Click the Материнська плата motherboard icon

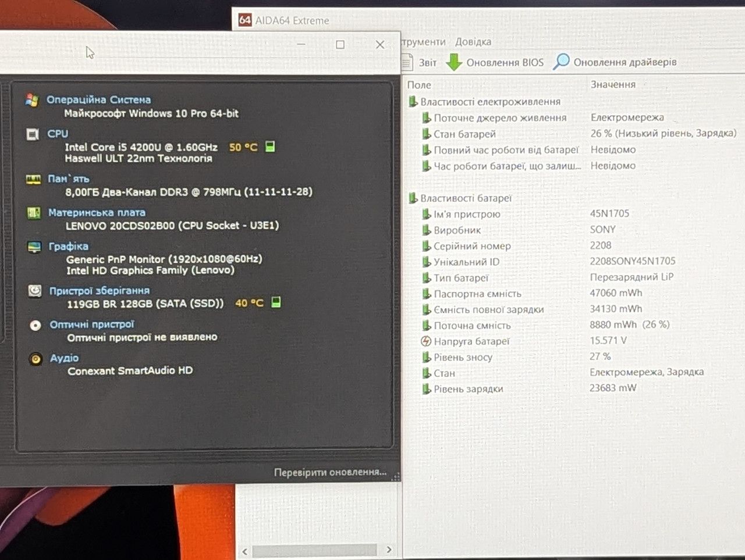coord(34,213)
